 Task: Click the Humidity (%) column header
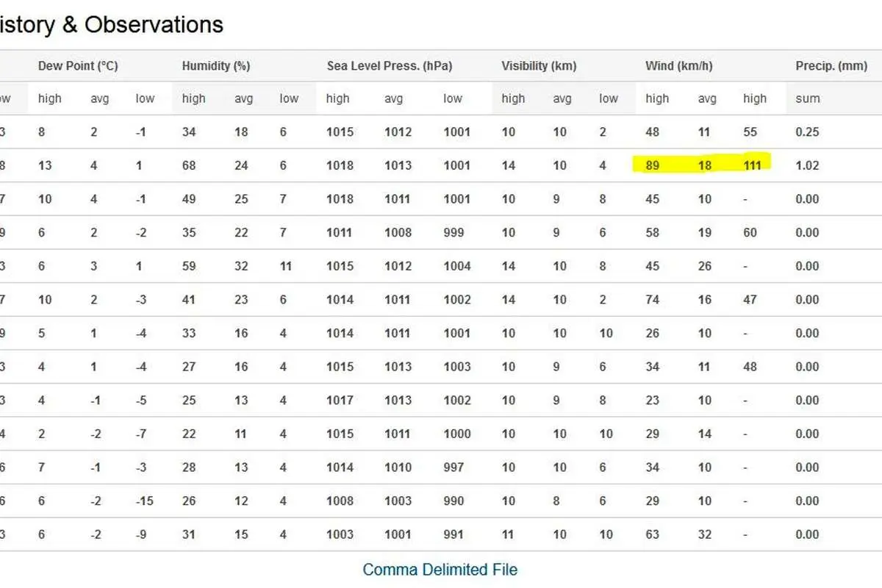coord(216,66)
